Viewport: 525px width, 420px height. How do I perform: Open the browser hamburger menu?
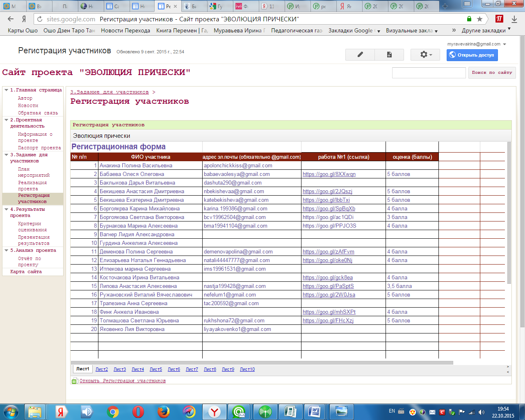(467, 4)
